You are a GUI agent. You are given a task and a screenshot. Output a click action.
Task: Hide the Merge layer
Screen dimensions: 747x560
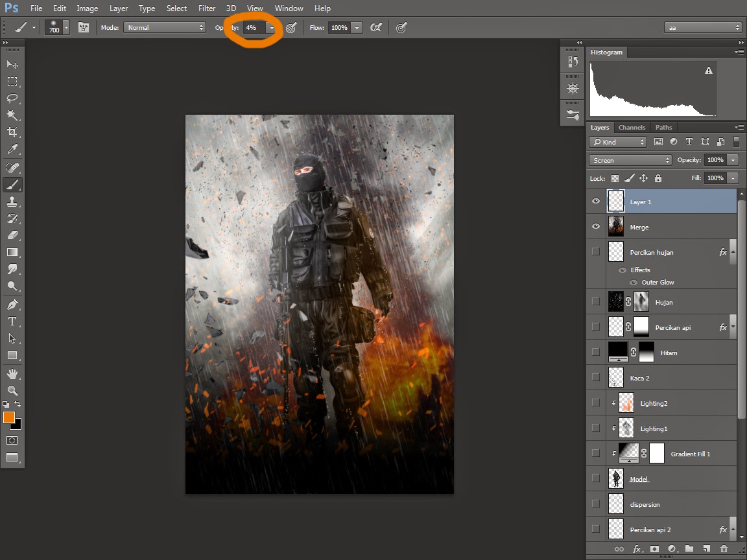pyautogui.click(x=595, y=227)
